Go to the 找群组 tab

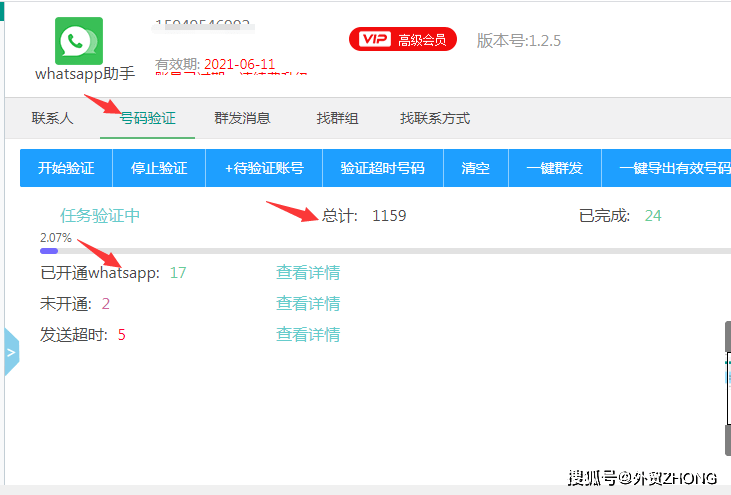pos(337,118)
